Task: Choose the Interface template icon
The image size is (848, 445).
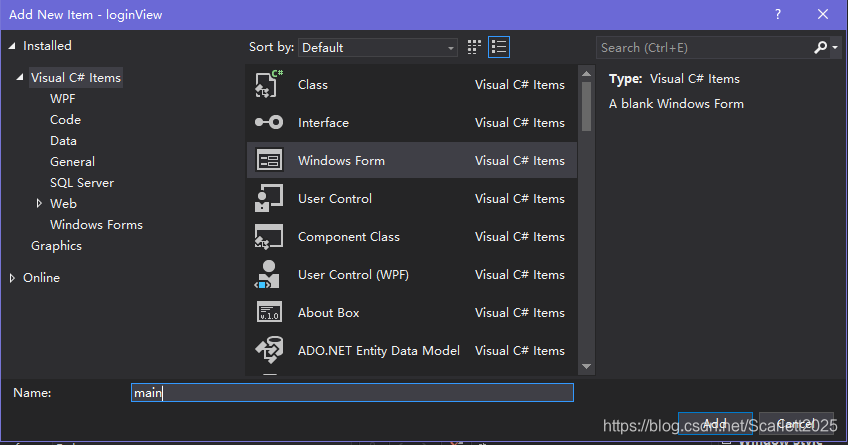Action: point(269,123)
